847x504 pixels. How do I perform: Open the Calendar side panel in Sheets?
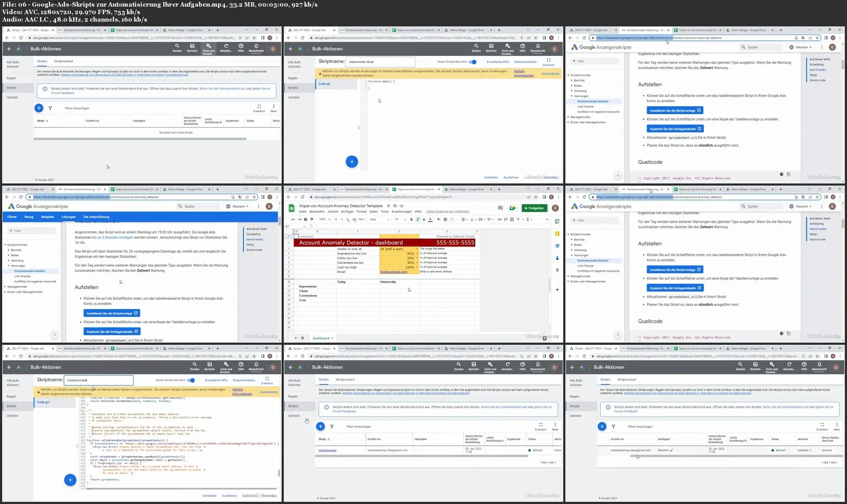tap(557, 221)
